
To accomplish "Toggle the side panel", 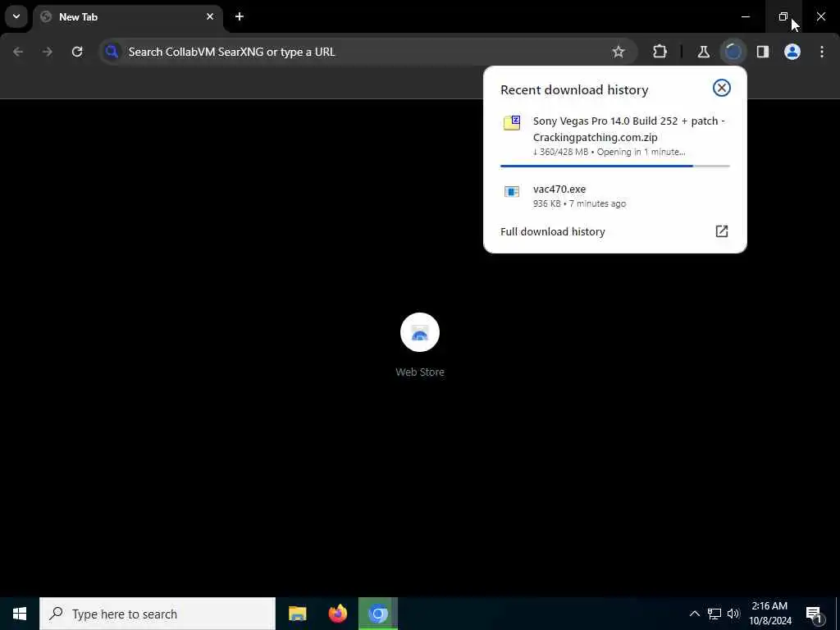I will coord(763,52).
